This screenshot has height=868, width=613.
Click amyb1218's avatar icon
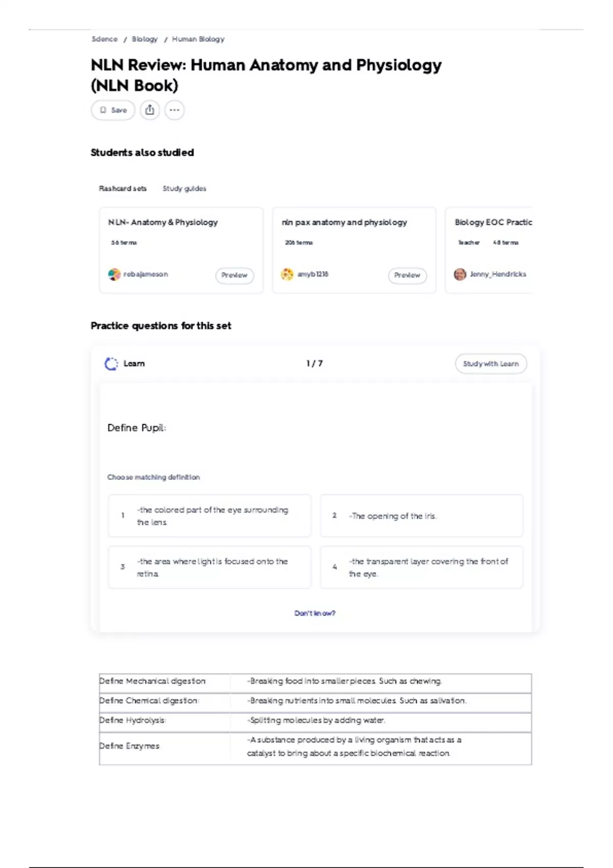pyautogui.click(x=287, y=274)
